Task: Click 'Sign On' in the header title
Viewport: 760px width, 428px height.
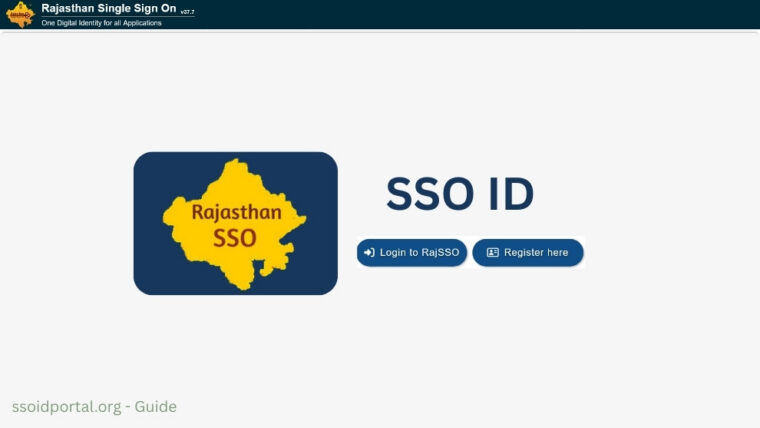Action: [150, 8]
